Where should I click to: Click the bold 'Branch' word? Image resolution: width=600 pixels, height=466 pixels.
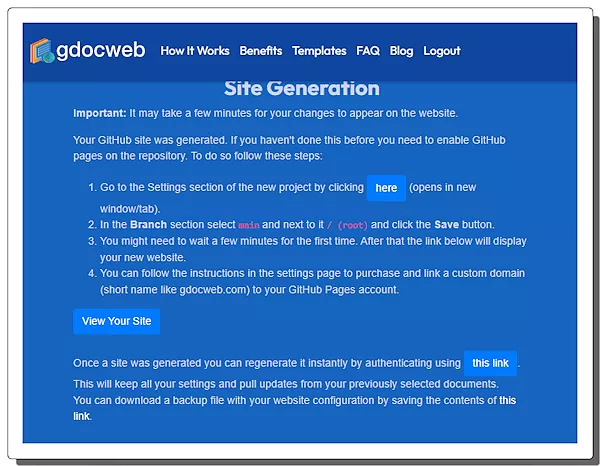[x=148, y=225]
